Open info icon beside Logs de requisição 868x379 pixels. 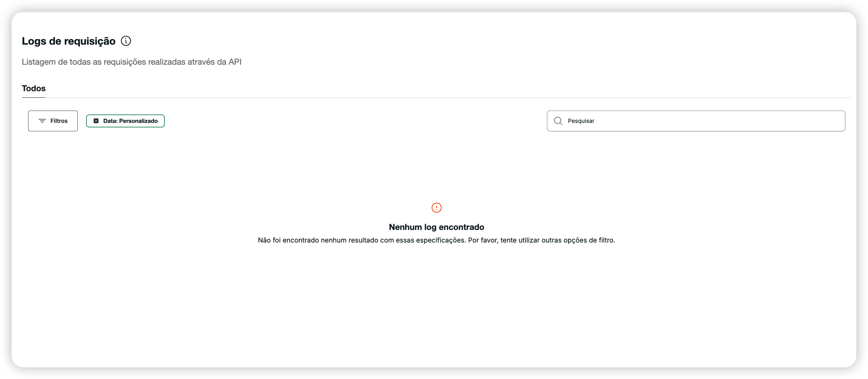(x=126, y=41)
